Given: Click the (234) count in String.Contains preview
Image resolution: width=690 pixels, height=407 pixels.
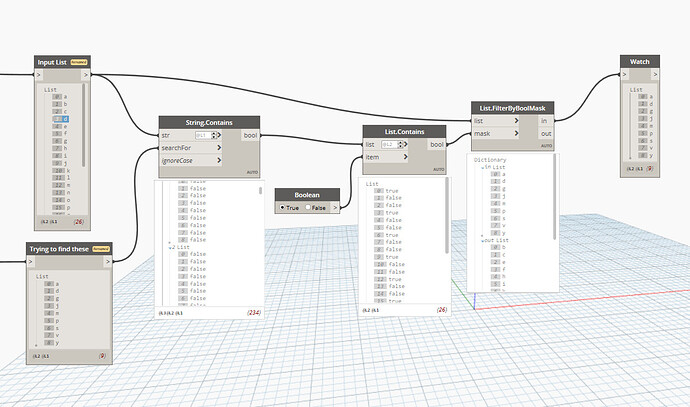Looking at the screenshot, I should 254,313.
